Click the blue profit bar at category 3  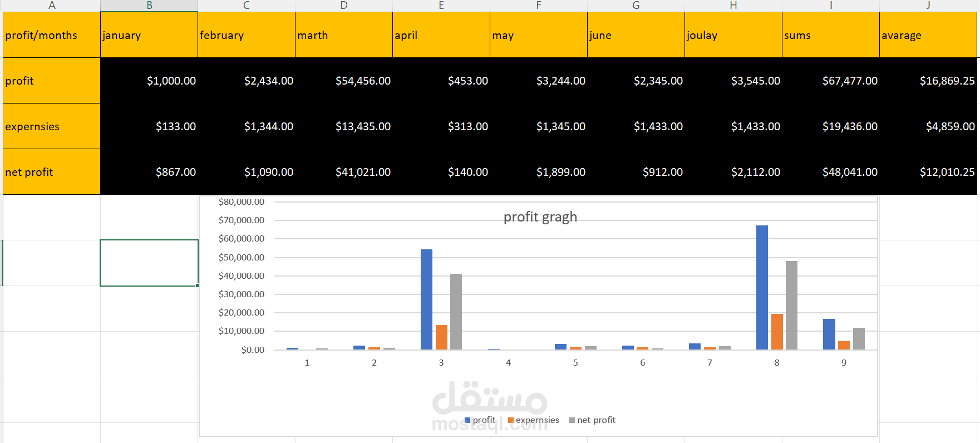click(x=426, y=299)
